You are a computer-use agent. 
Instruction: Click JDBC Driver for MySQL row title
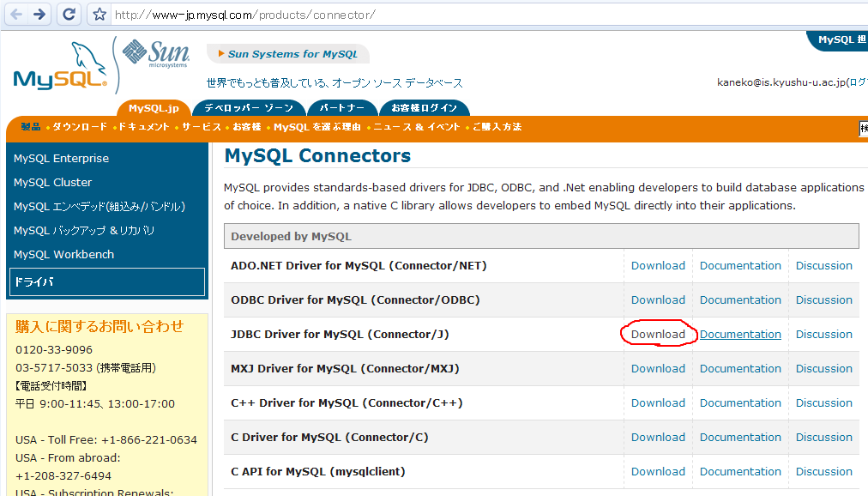[340, 335]
